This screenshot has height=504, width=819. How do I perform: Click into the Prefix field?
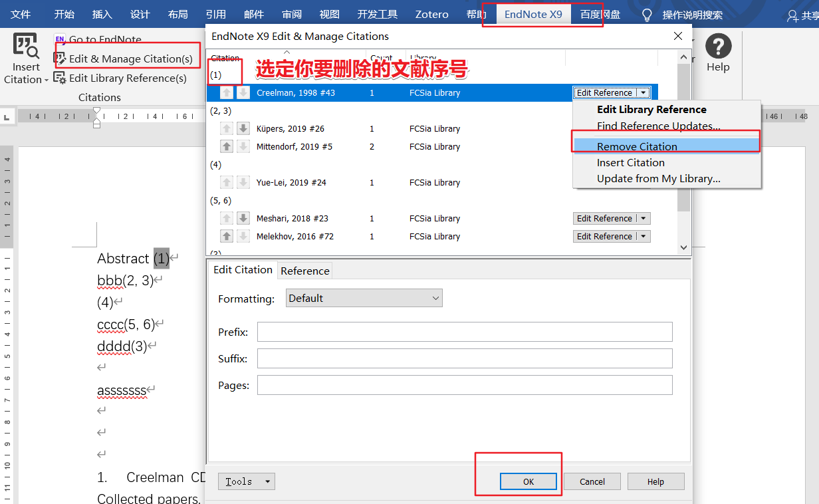pyautogui.click(x=465, y=332)
